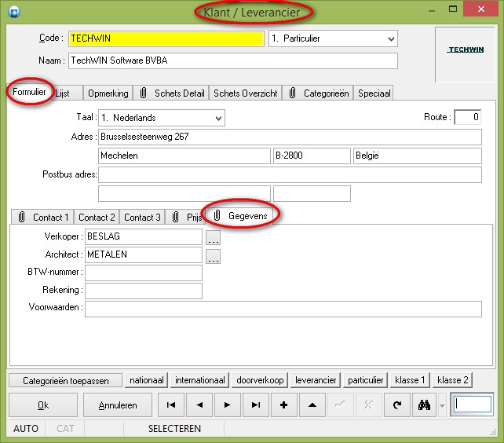Select the Contact 1 tab
This screenshot has width=504, height=443.
pos(43,218)
